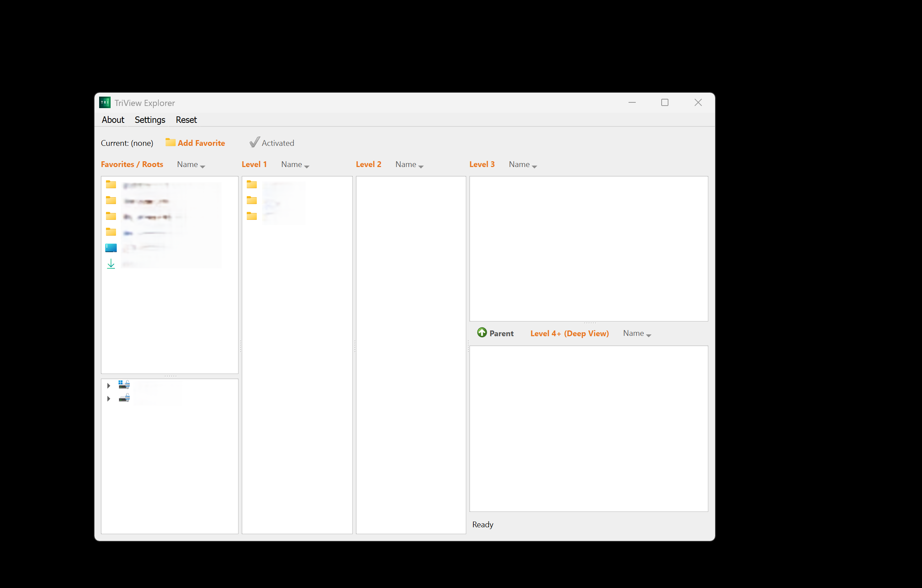Viewport: 922px width, 588px height.
Task: Click the Add Favorite button
Action: (x=201, y=142)
